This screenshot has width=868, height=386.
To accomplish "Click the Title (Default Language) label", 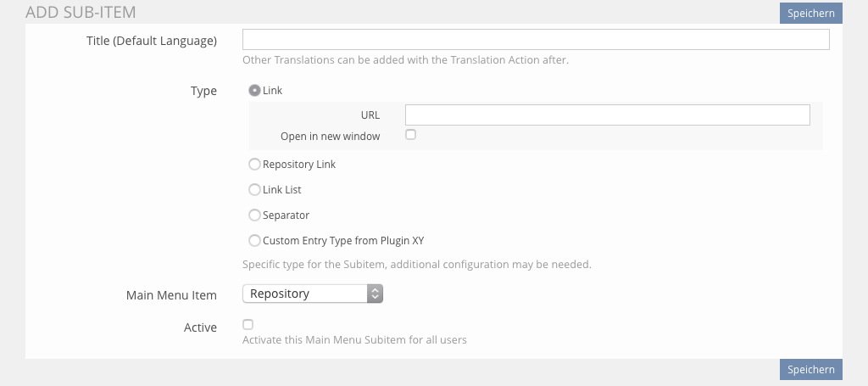I will tap(152, 41).
